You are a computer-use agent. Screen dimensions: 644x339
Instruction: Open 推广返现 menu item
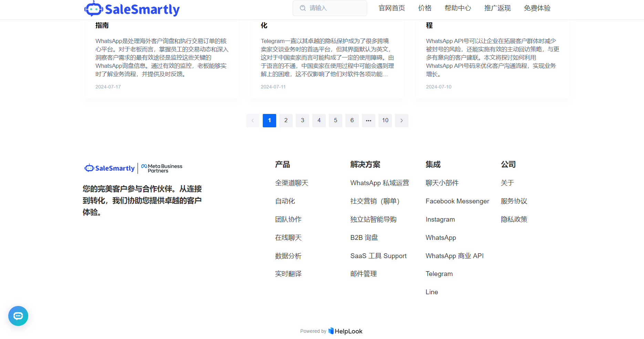pos(498,8)
